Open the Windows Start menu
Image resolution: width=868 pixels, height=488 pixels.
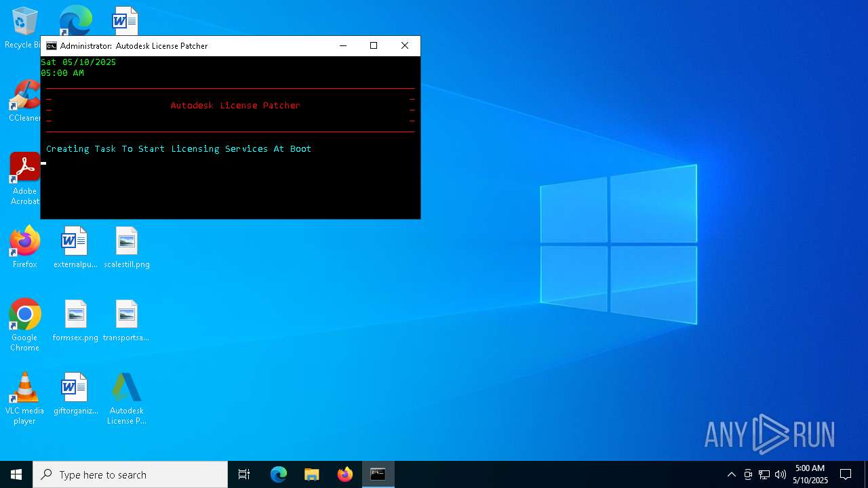(16, 474)
